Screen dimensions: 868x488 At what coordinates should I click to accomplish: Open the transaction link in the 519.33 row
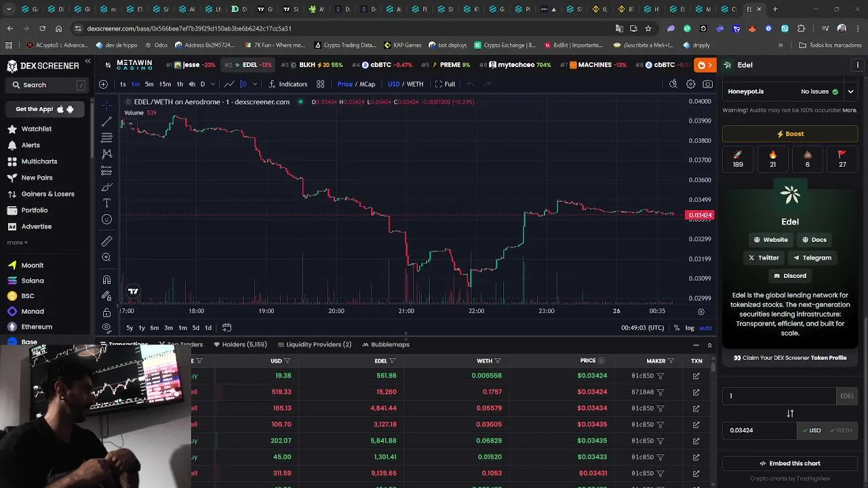[696, 392]
